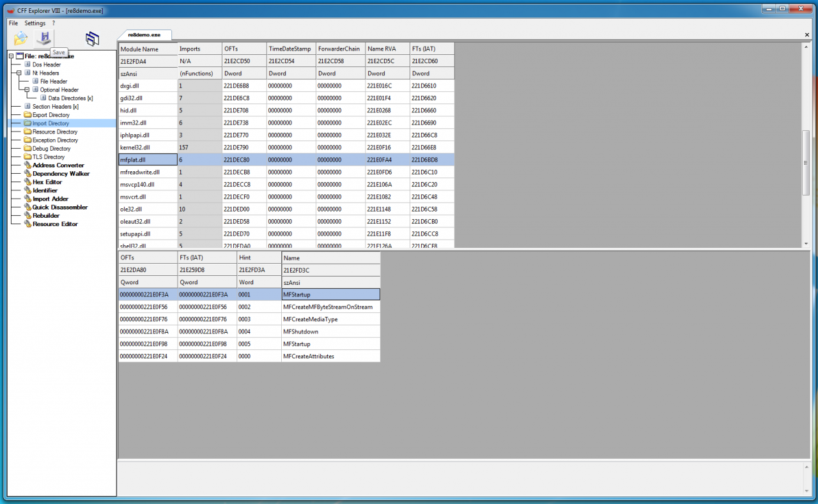Click the Dos Header node icon
This screenshot has width=818, height=504.
(x=27, y=65)
